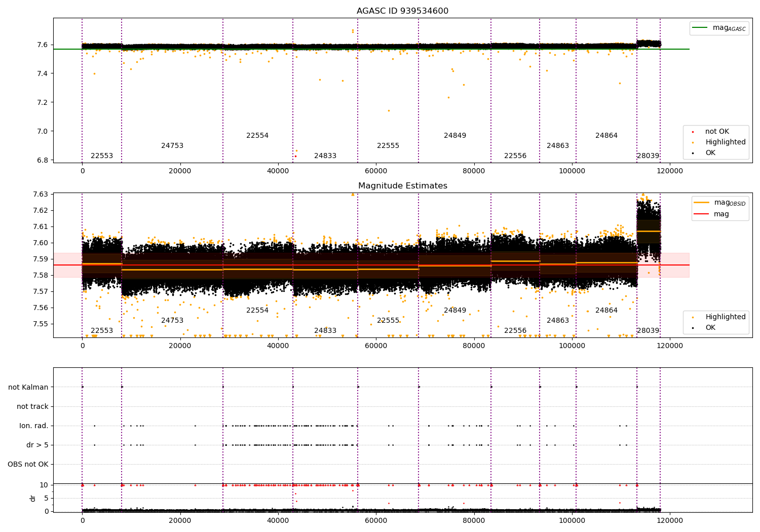The image size is (760, 532).
Task: Click the 6.8 y-axis tick label
Action: point(43,161)
